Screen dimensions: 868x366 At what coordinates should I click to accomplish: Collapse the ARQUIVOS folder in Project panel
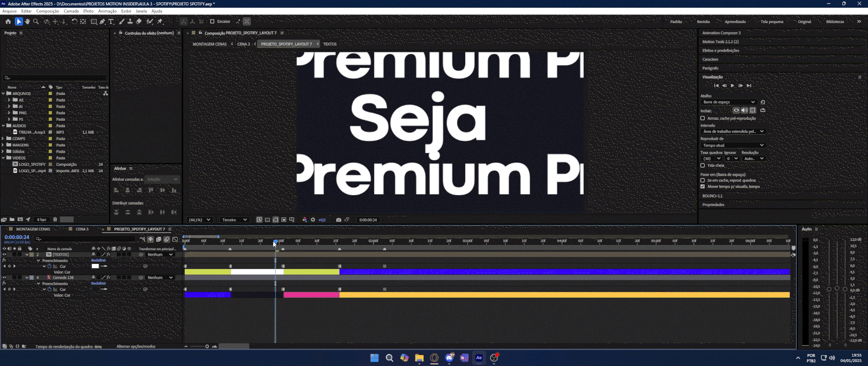pos(3,94)
